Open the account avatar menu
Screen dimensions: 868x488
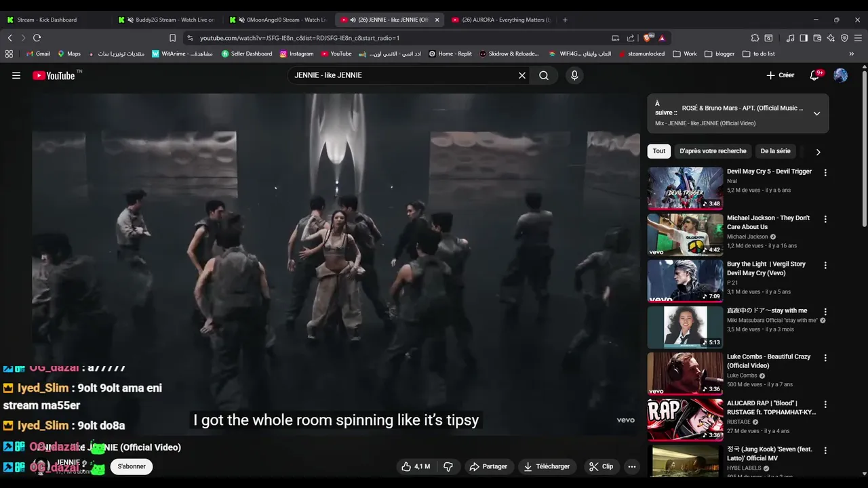(x=841, y=75)
